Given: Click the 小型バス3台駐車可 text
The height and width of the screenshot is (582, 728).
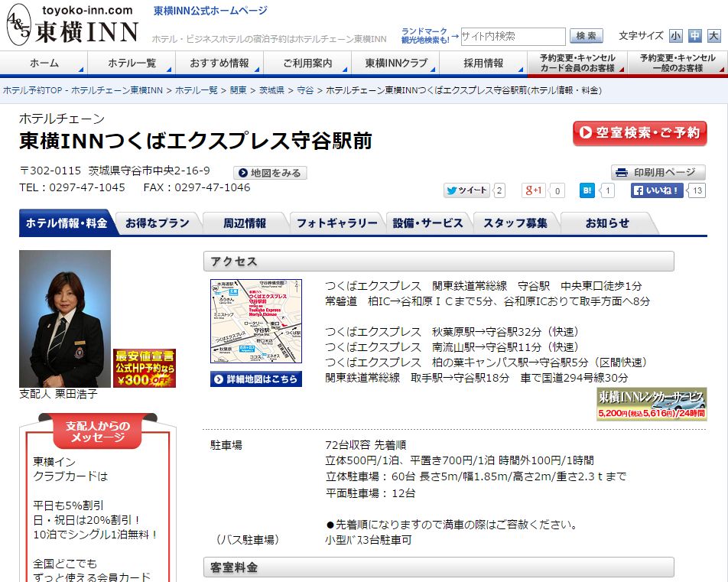Looking at the screenshot, I should tap(369, 540).
